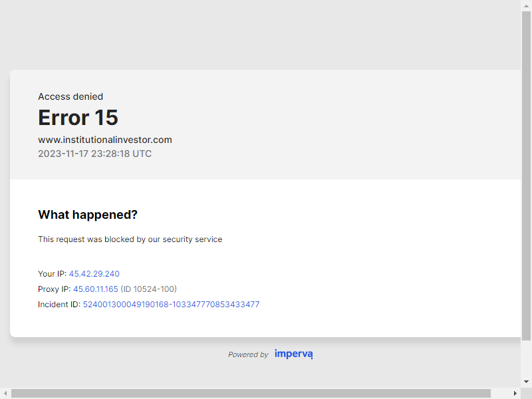
Task: Click the Your IP address 45.42.29.240
Action: point(94,274)
